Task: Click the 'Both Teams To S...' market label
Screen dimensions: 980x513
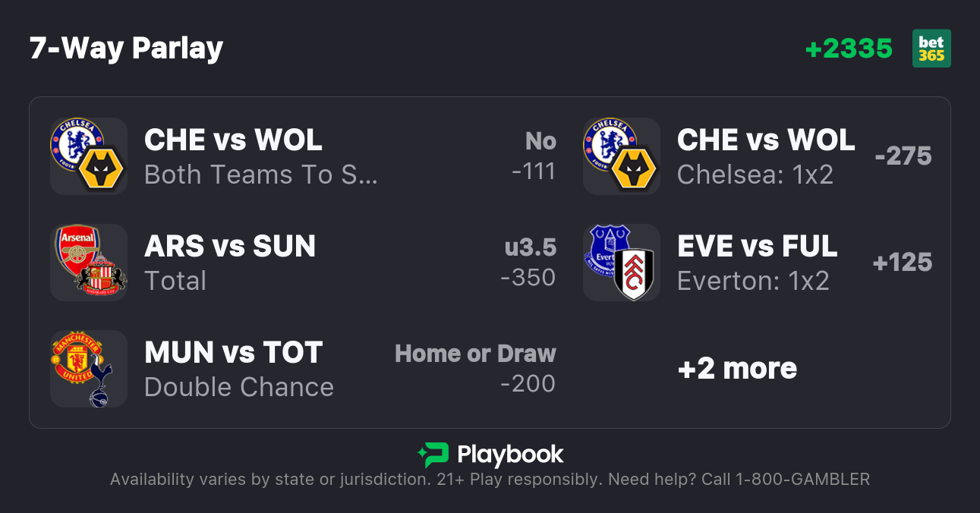Action: click(x=260, y=175)
